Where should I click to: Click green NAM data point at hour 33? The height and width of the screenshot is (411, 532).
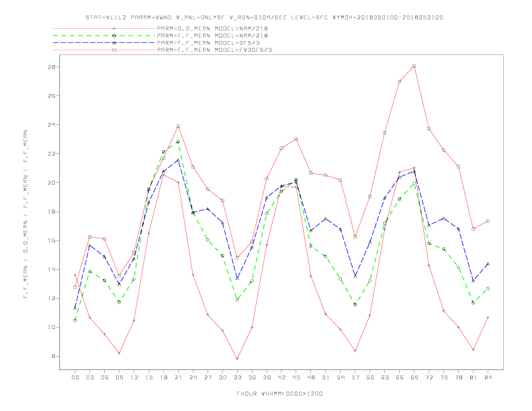(x=237, y=300)
